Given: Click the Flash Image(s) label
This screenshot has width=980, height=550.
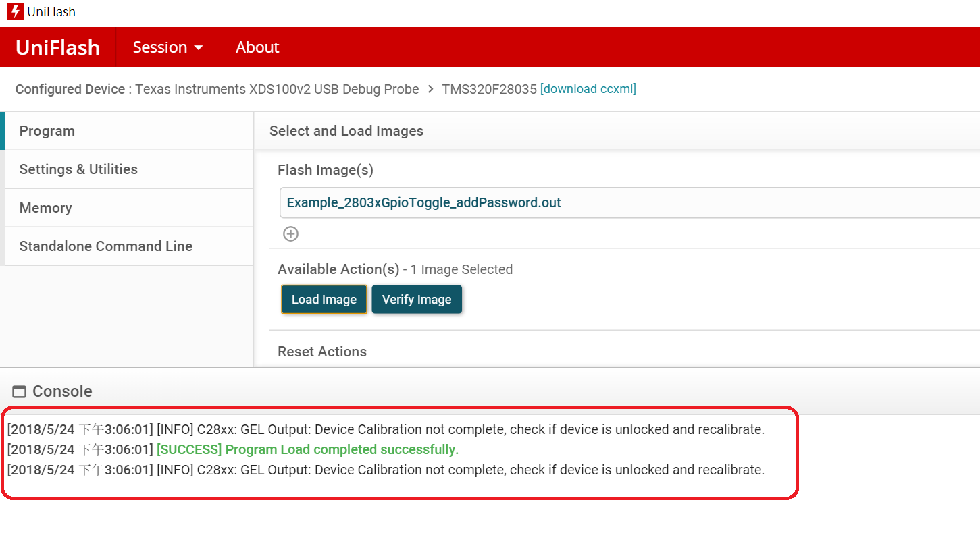Looking at the screenshot, I should (x=326, y=170).
